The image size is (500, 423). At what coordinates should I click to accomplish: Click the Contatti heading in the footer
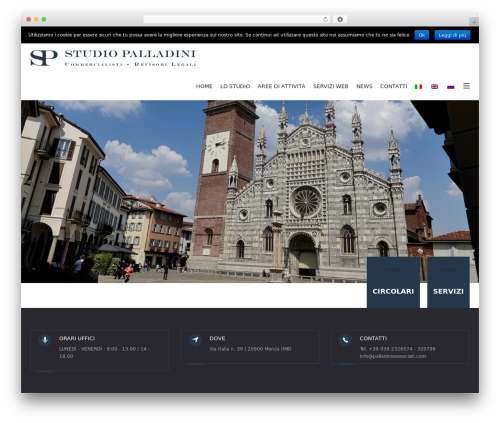[373, 338]
